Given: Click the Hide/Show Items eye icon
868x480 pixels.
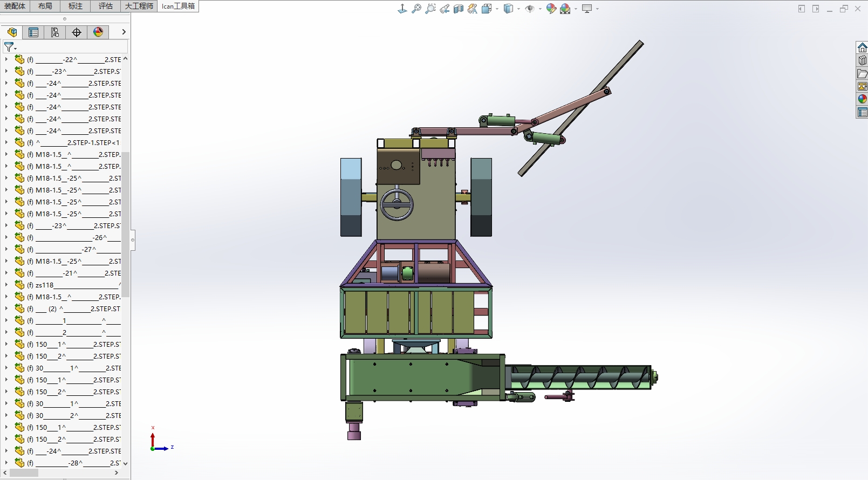Looking at the screenshot, I should pos(530,9).
